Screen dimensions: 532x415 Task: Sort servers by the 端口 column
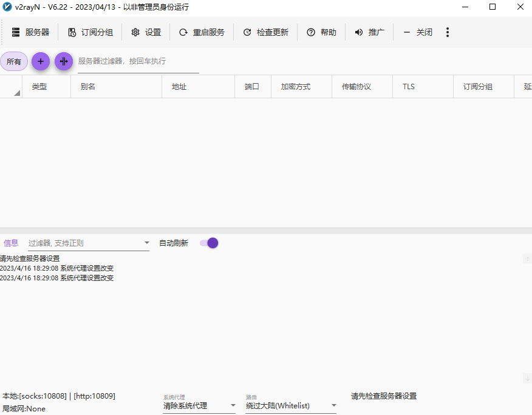[x=252, y=86]
